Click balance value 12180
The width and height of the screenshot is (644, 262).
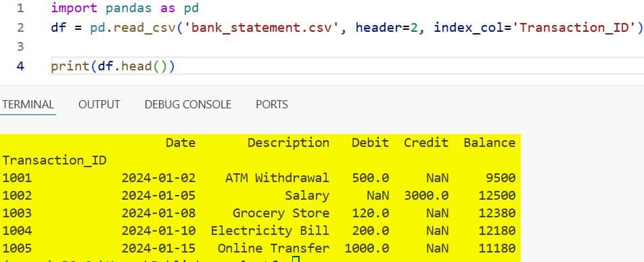pyautogui.click(x=497, y=231)
